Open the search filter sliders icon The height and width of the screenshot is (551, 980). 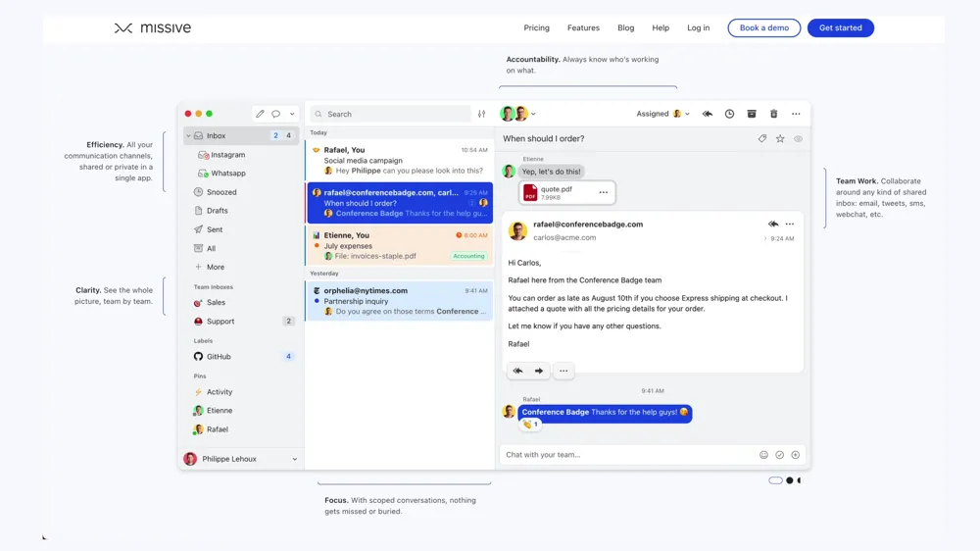pyautogui.click(x=481, y=114)
